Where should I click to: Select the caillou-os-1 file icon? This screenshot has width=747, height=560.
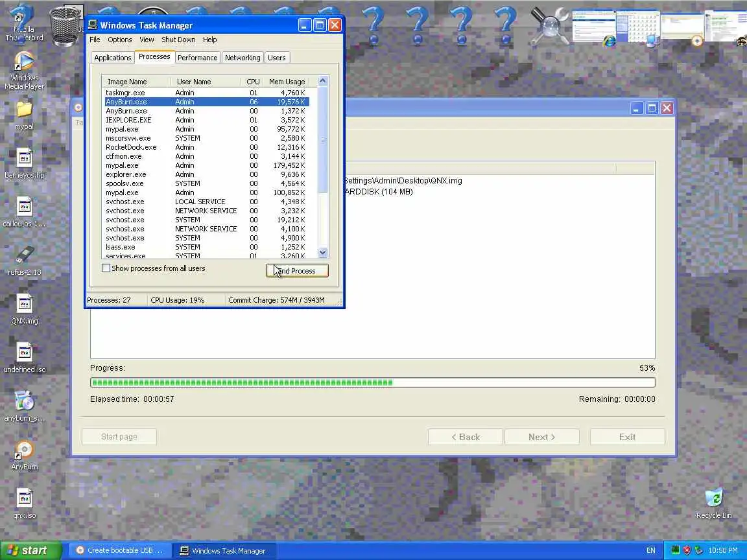[24, 213]
